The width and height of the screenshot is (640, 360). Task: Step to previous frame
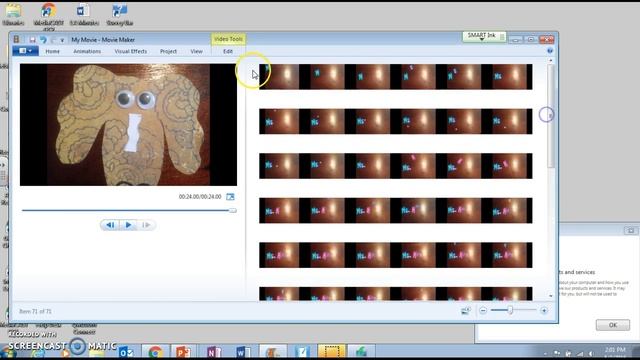pos(110,225)
